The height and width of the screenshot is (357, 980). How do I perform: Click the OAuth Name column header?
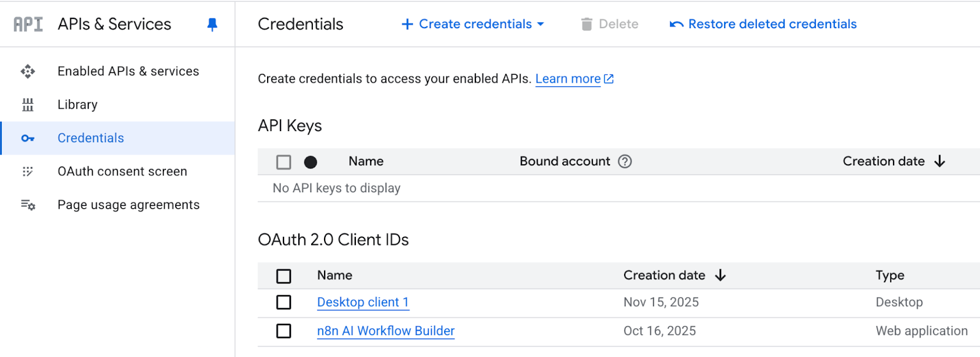pos(334,276)
